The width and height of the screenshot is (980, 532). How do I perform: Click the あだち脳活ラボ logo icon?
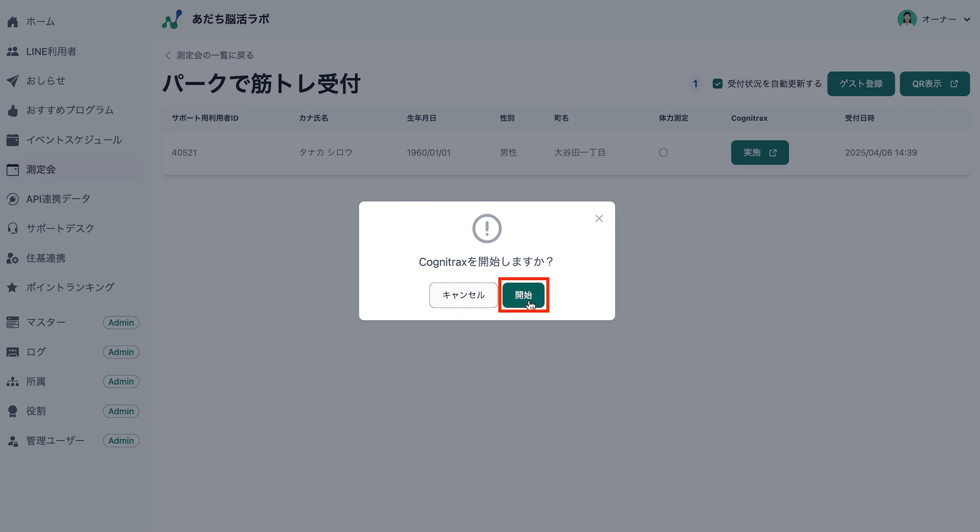[x=171, y=19]
